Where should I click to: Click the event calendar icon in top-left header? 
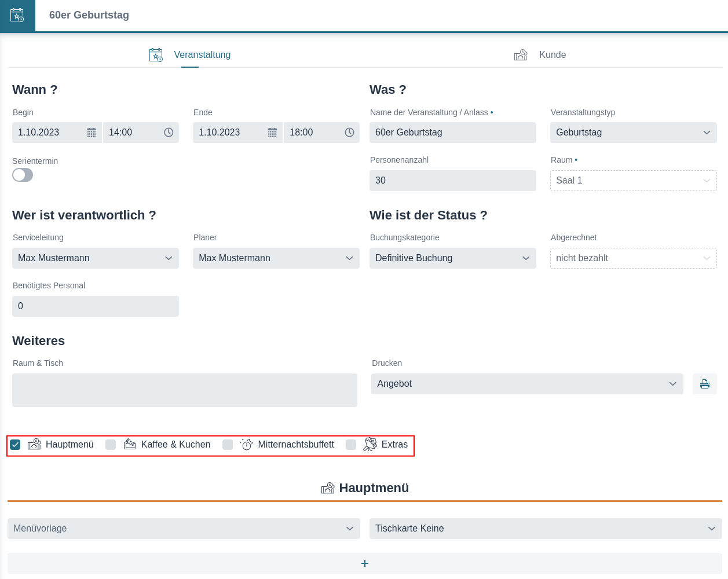(17, 16)
